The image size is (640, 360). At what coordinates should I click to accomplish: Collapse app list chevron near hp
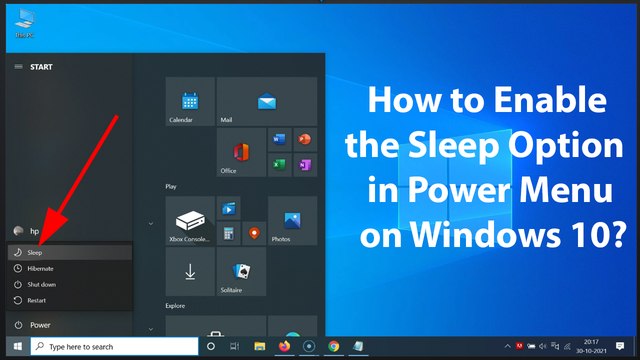coord(151,224)
